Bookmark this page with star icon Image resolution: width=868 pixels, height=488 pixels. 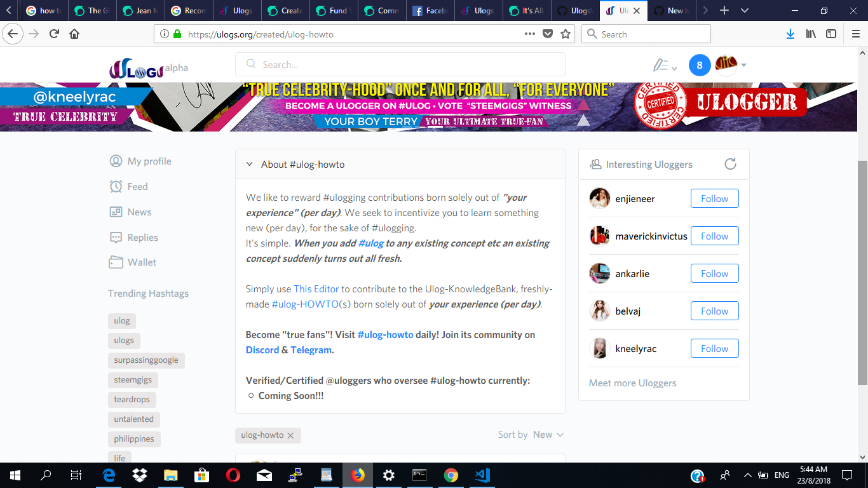566,34
